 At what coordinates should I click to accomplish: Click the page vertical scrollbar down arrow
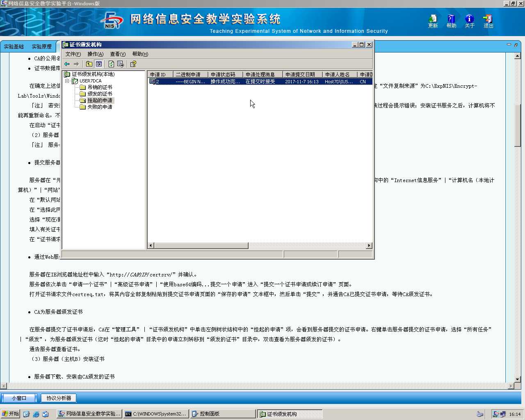pyautogui.click(x=518, y=379)
